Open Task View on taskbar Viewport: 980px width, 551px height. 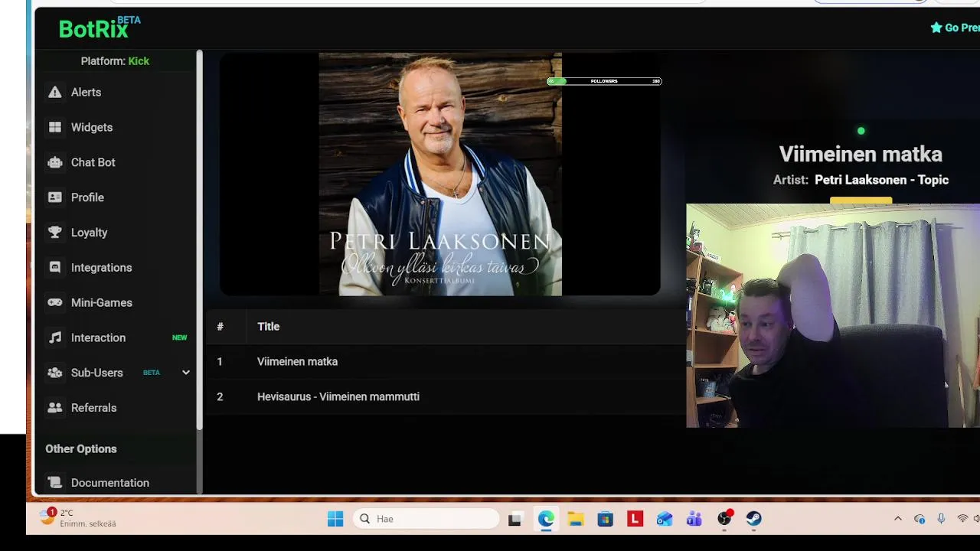pos(515,519)
